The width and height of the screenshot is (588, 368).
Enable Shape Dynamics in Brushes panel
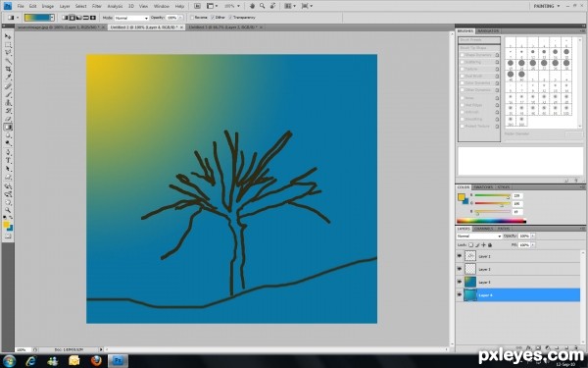pos(463,55)
